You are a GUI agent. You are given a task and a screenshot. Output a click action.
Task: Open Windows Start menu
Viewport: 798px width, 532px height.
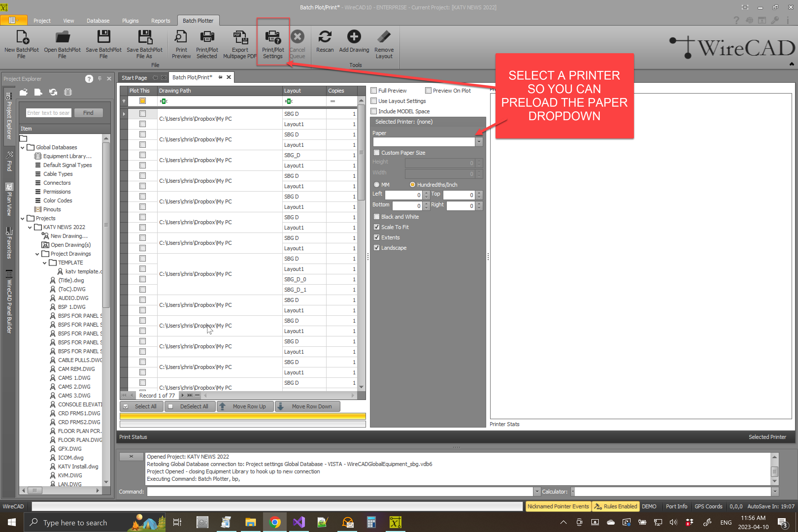[12, 522]
